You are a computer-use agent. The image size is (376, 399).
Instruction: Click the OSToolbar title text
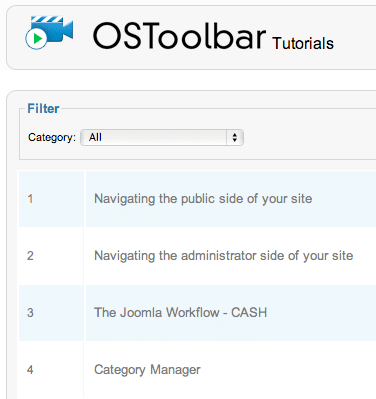coord(179,36)
